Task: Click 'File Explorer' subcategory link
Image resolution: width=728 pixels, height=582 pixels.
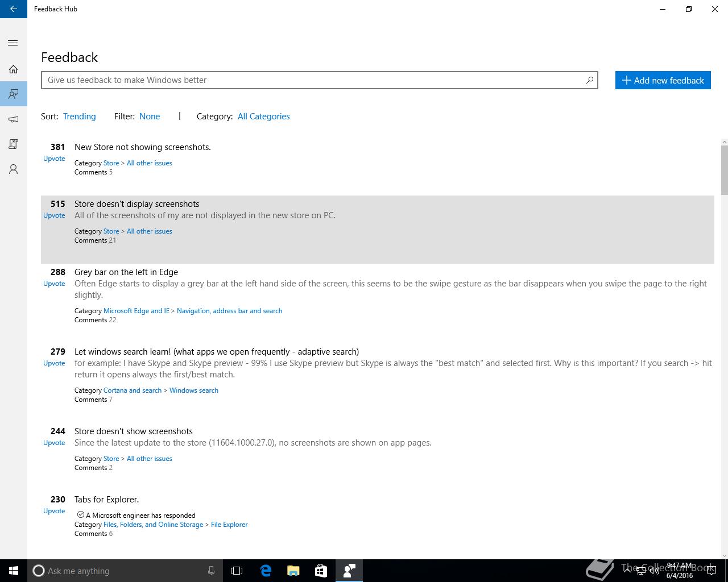Action: tap(229, 525)
